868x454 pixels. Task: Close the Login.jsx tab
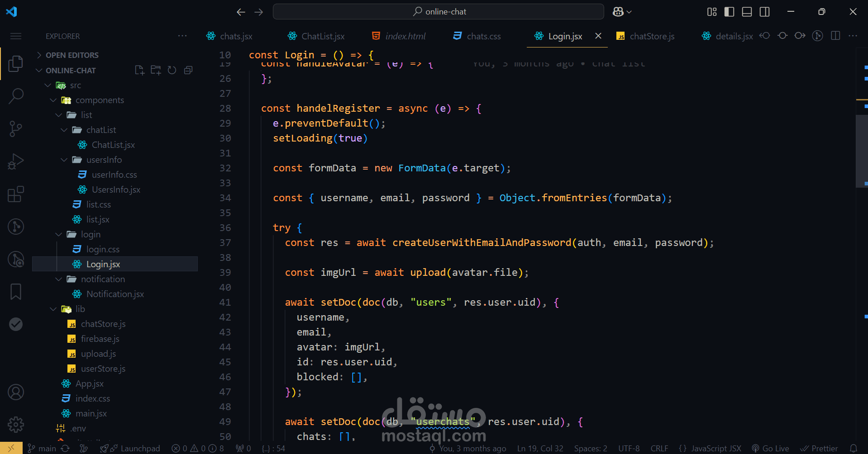(x=598, y=36)
